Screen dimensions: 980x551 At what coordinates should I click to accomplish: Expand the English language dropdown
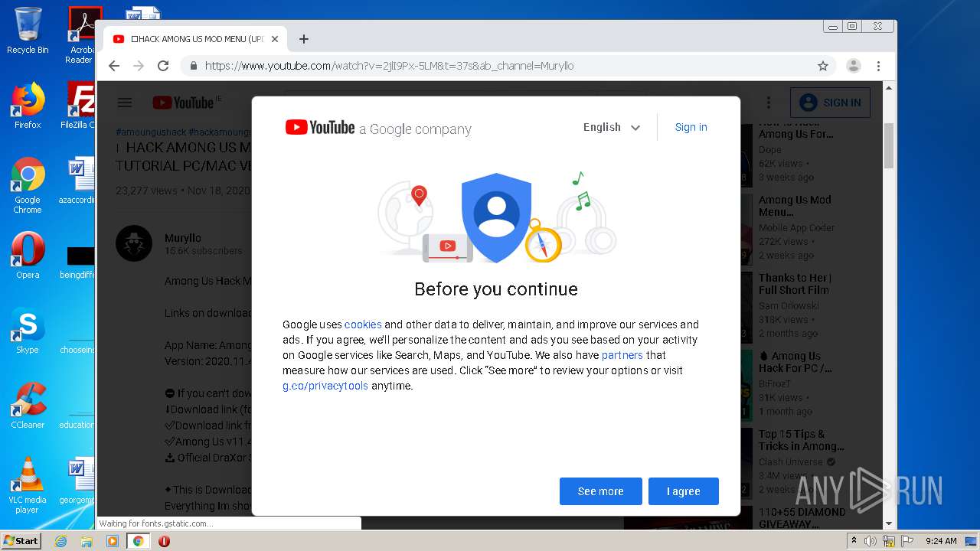(x=612, y=127)
